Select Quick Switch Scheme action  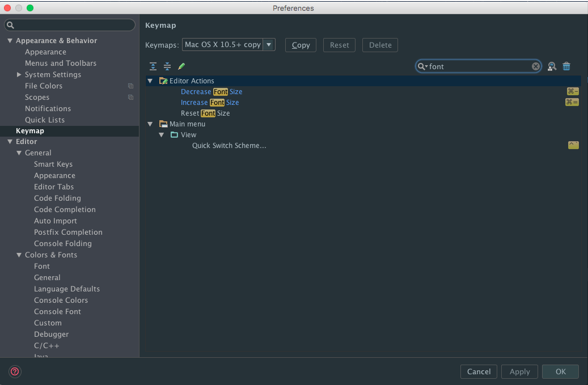pyautogui.click(x=229, y=146)
